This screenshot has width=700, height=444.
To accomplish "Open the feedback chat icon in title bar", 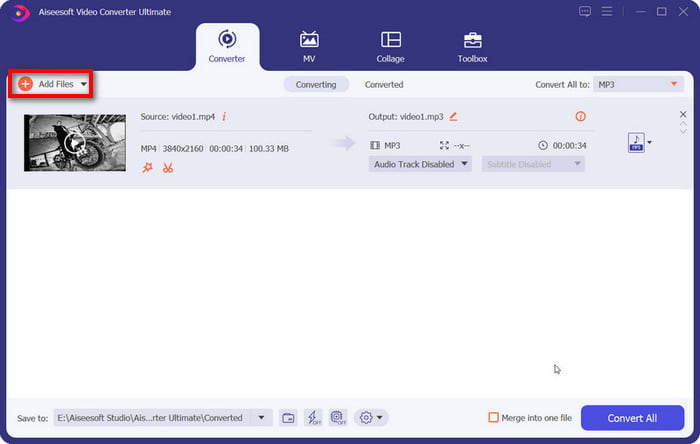I will click(x=585, y=11).
